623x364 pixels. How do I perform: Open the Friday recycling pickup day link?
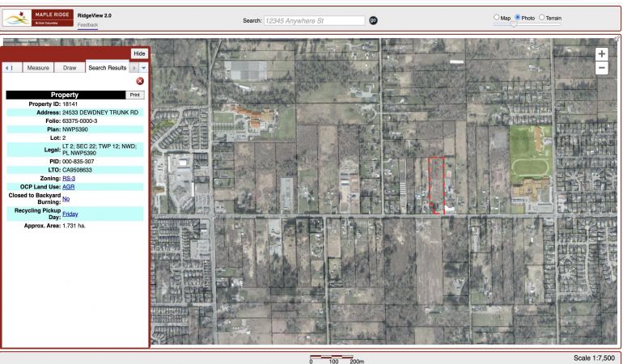pos(70,214)
